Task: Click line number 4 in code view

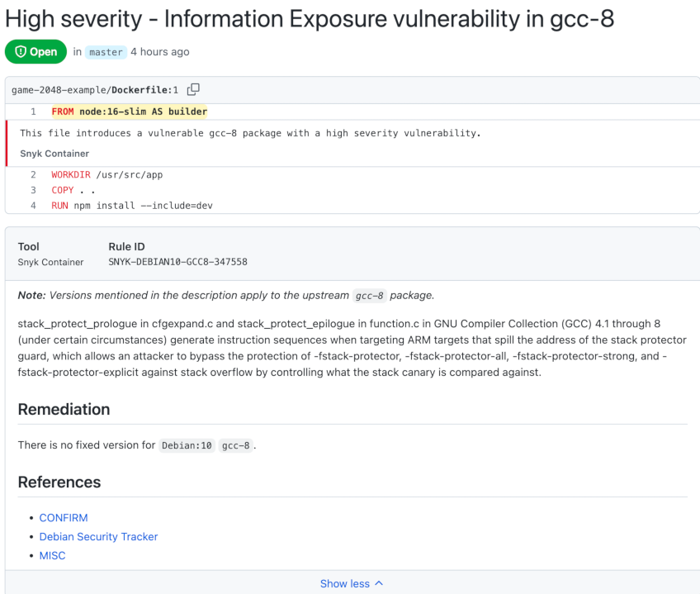Action: [33, 206]
